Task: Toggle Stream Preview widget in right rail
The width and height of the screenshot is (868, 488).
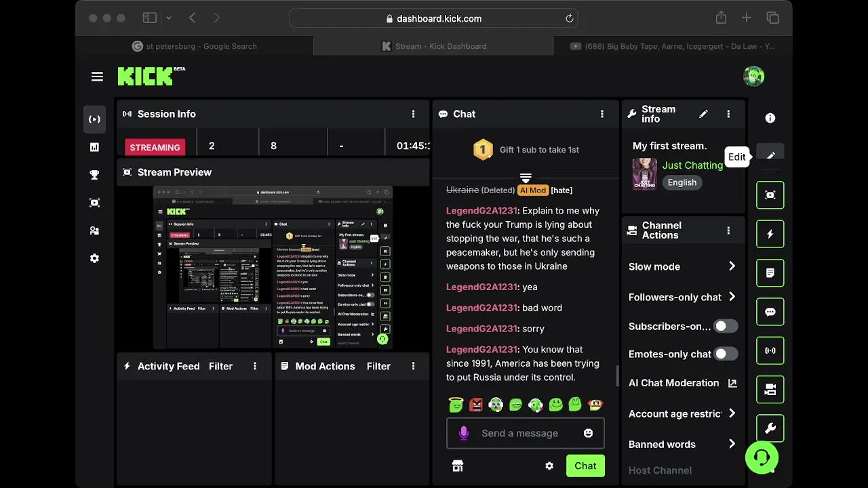Action: (770, 195)
